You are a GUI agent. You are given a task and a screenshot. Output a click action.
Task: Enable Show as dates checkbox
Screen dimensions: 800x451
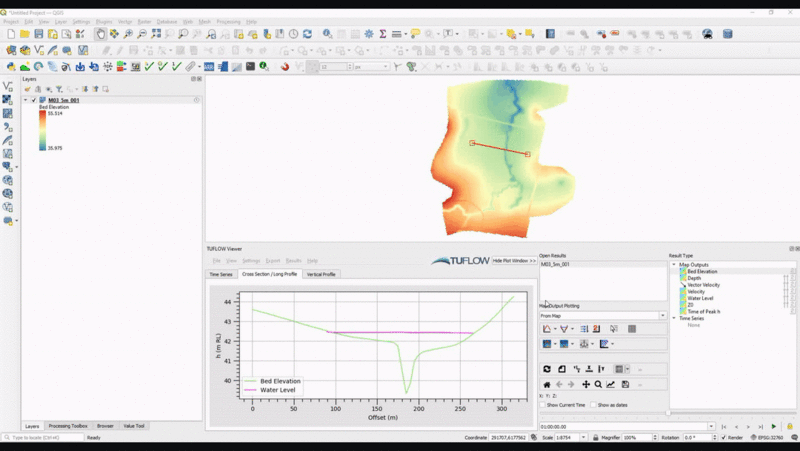tap(592, 405)
